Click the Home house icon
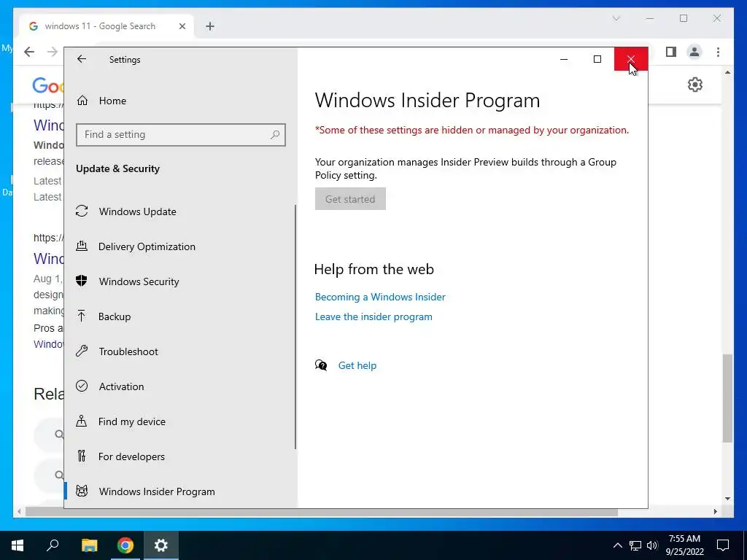This screenshot has height=560, width=747. click(82, 100)
